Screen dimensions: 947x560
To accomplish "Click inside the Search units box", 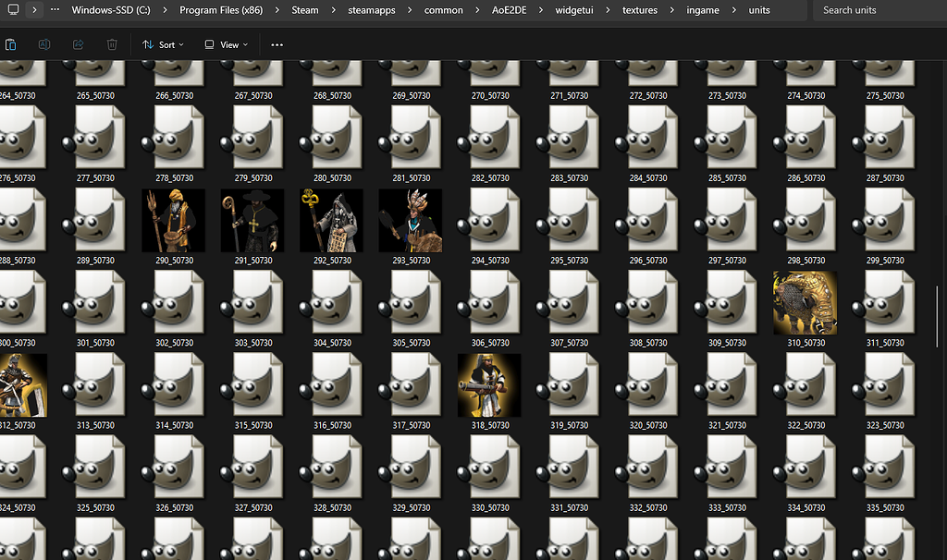I will point(874,11).
